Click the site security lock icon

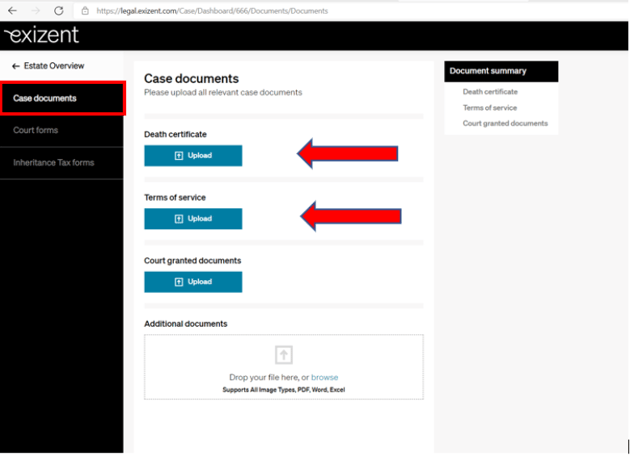85,11
